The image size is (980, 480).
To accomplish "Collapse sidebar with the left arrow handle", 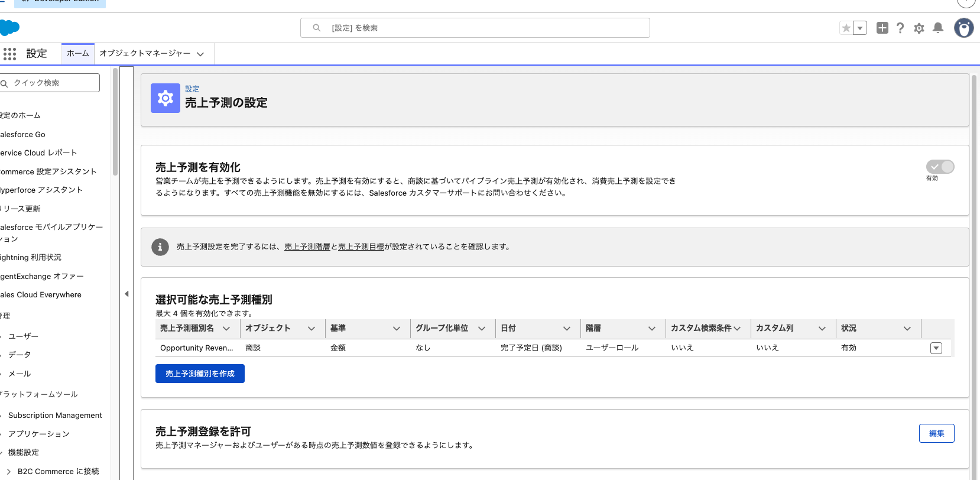I will (126, 294).
